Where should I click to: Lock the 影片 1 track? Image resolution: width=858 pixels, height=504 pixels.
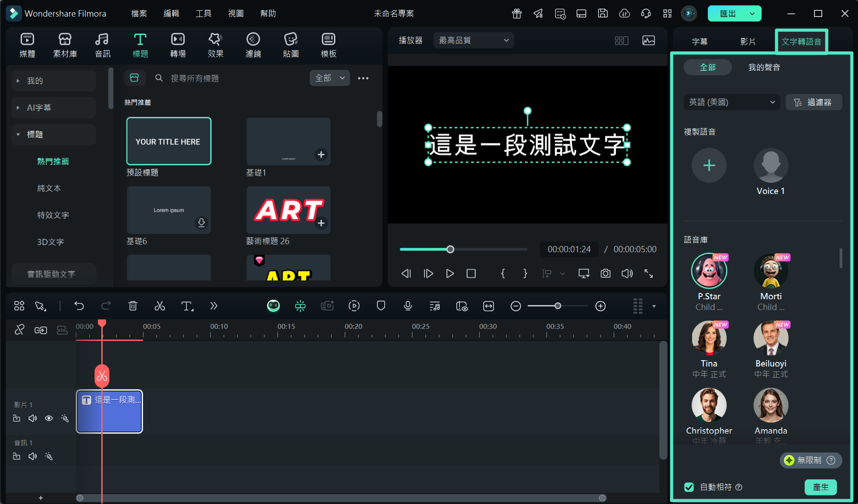point(17,418)
